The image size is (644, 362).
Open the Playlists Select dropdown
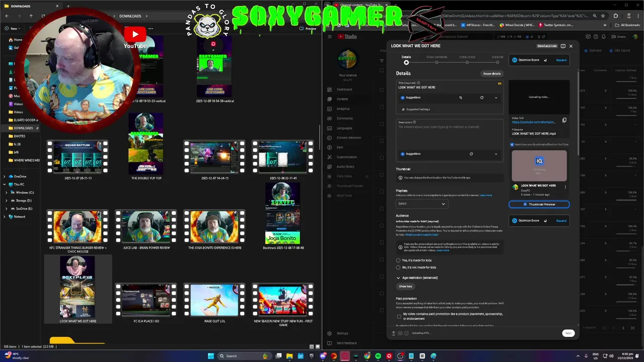click(x=422, y=204)
